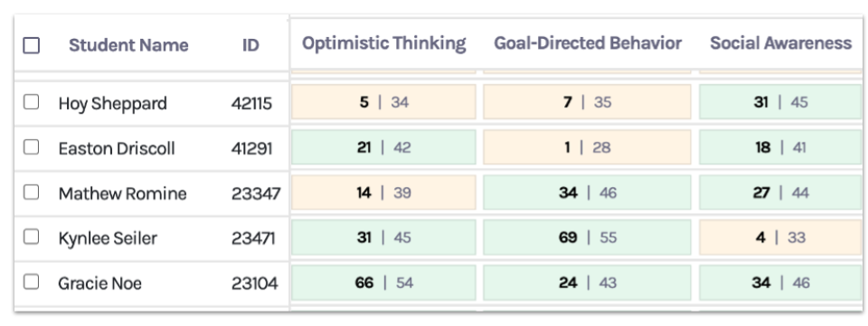Sort by the ID column header
The image size is (868, 326).
(x=250, y=45)
